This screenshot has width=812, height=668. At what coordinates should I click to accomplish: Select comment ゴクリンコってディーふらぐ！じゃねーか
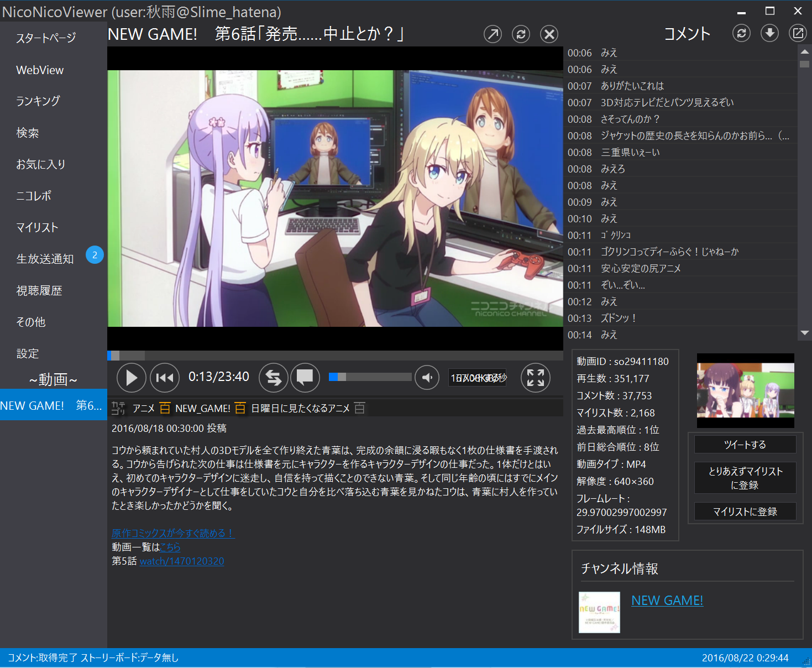681,252
